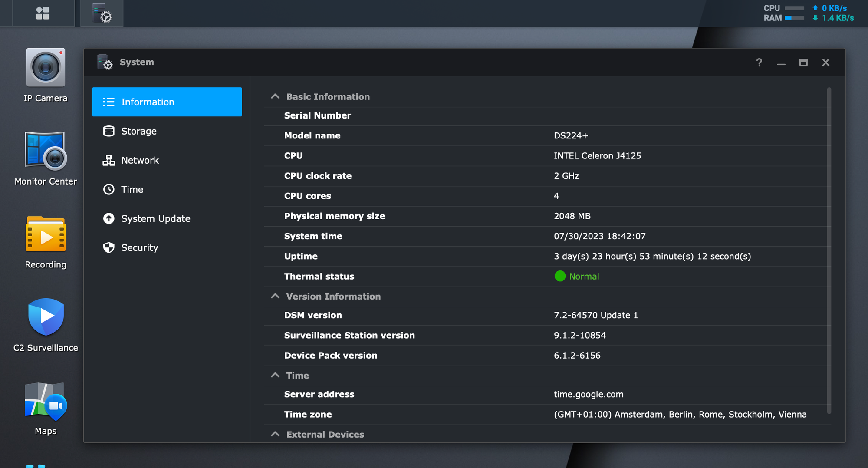The height and width of the screenshot is (468, 868).
Task: Maximize the System window
Action: click(x=803, y=63)
